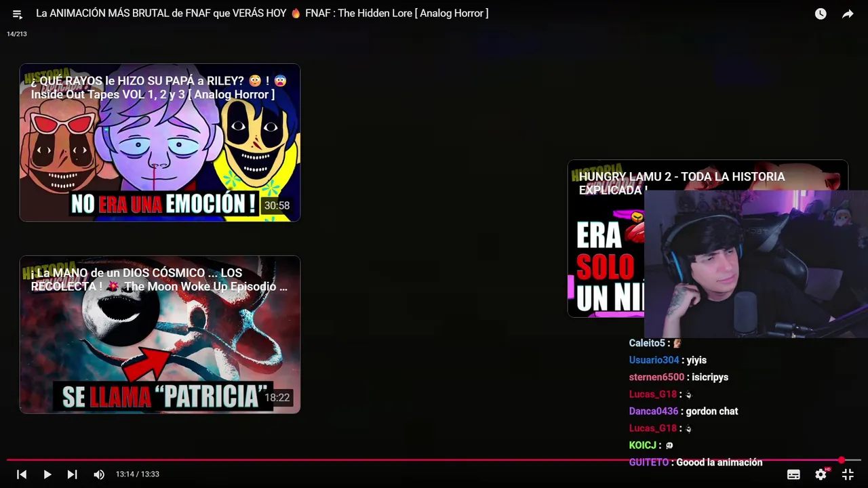
Task: Toggle subtitles/closed captions
Action: point(793,474)
